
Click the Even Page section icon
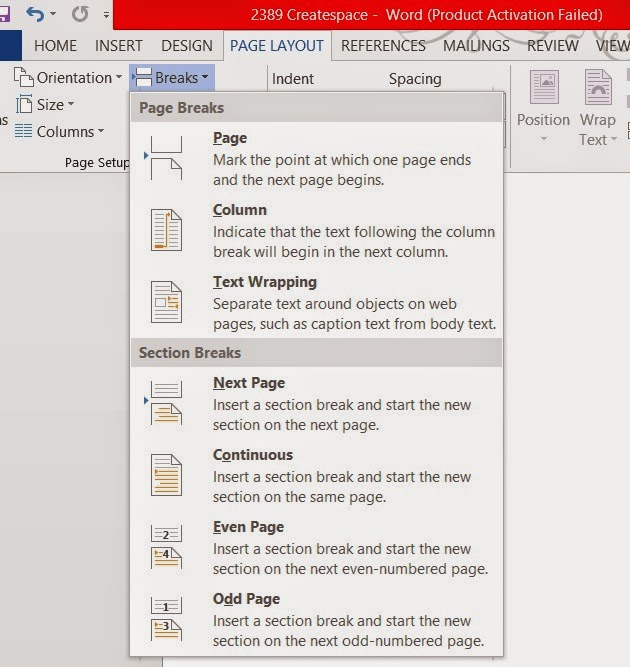pyautogui.click(x=166, y=547)
